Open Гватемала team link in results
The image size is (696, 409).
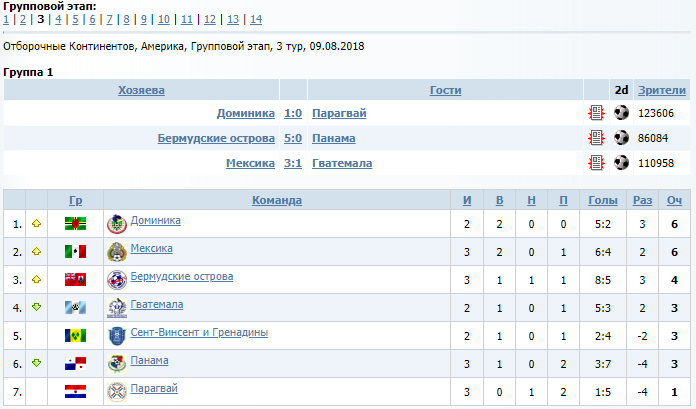342,163
